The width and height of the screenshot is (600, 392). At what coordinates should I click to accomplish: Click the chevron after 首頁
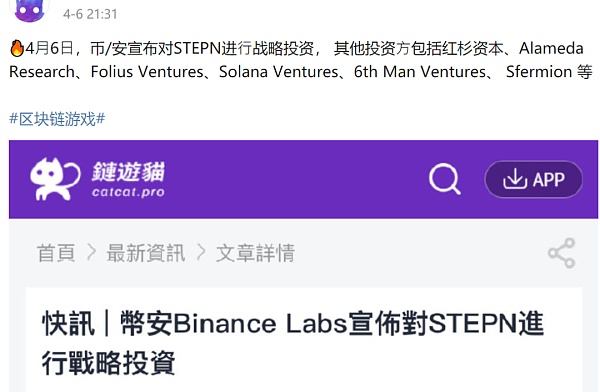point(91,253)
